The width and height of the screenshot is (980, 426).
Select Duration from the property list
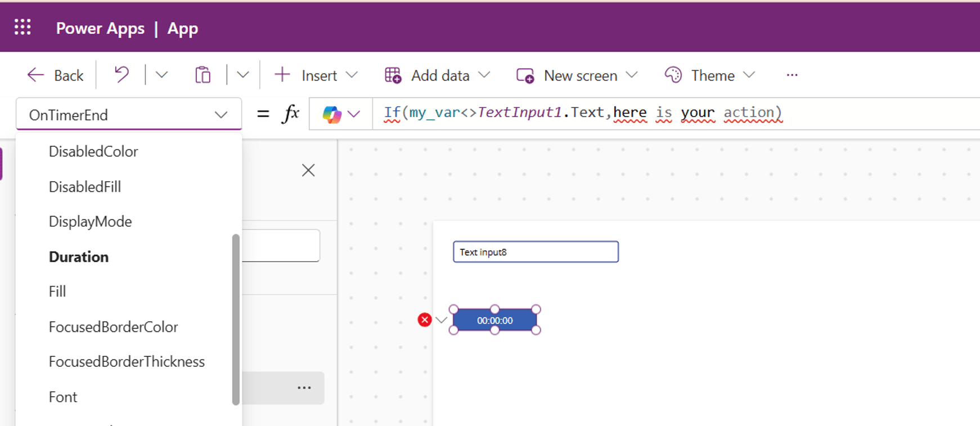79,257
